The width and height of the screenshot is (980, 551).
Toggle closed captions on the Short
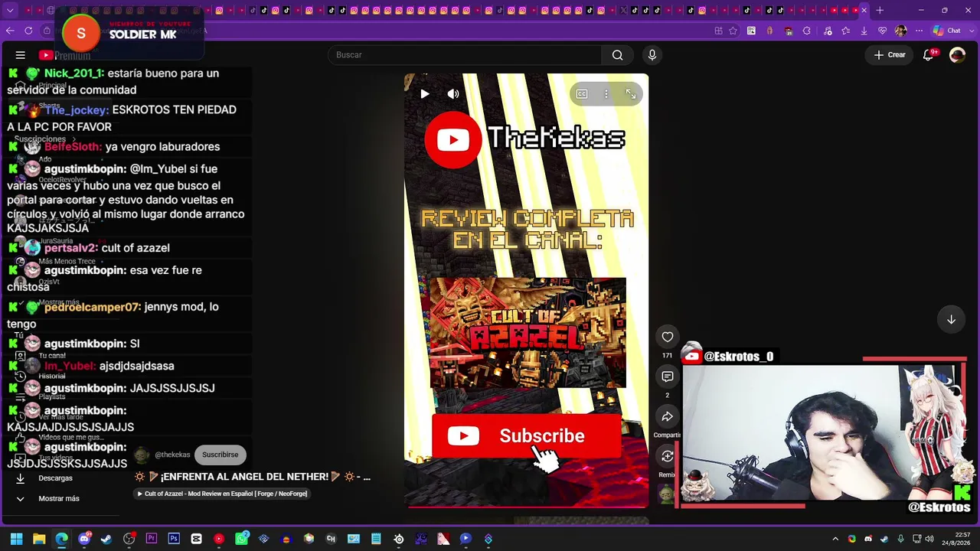click(582, 94)
